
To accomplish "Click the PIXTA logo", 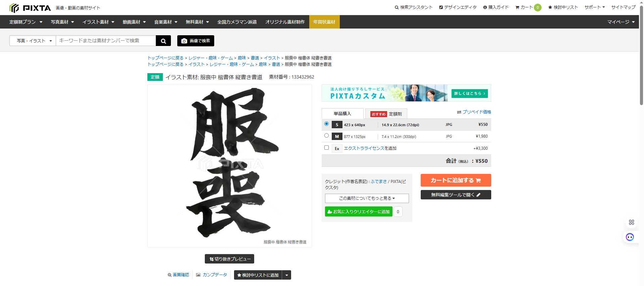I will tap(30, 8).
